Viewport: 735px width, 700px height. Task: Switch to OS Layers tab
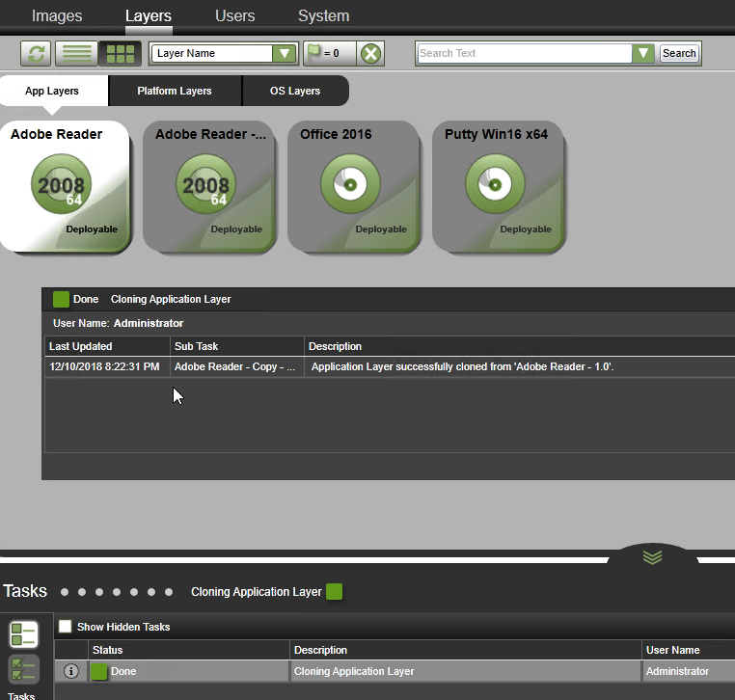295,91
